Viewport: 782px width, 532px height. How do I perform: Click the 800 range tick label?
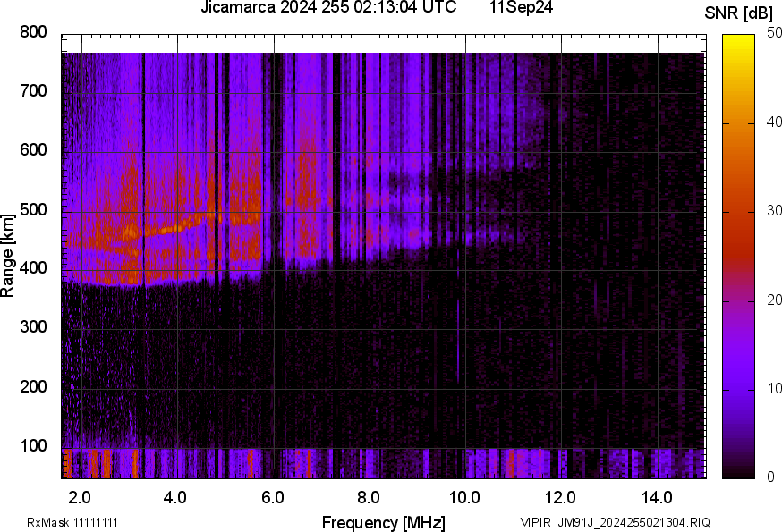click(x=33, y=32)
